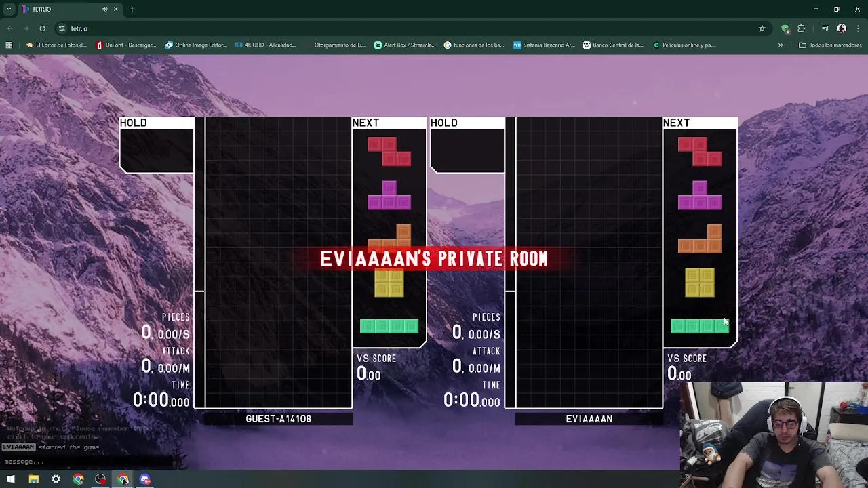Switch to active Chrome window with profile badge
The width and height of the screenshot is (868, 488).
pyautogui.click(x=123, y=479)
